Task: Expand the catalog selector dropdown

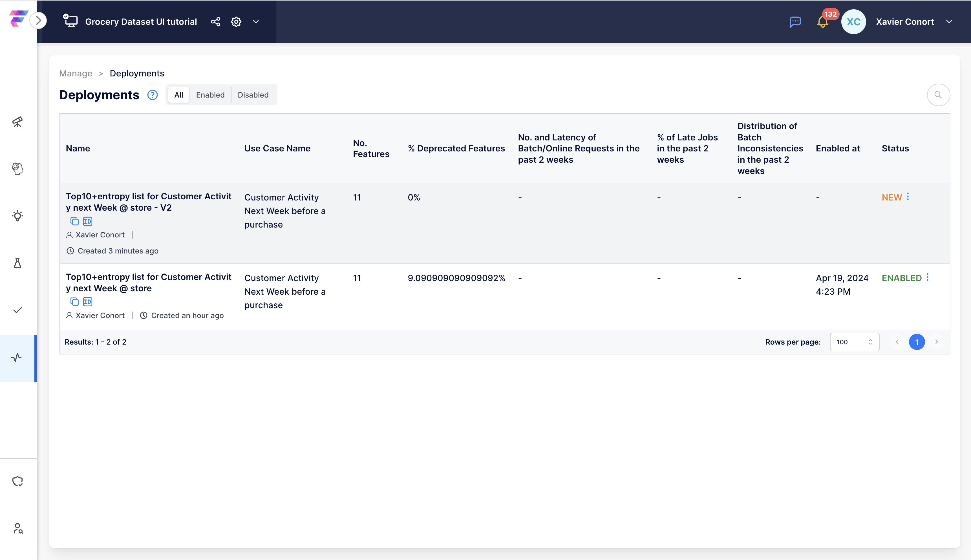Action: 256,21
